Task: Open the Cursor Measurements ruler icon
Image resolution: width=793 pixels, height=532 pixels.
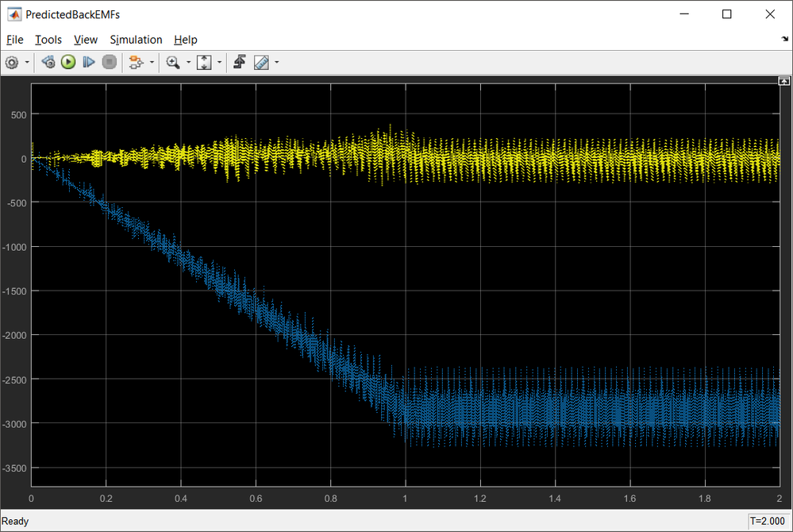Action: (x=261, y=62)
